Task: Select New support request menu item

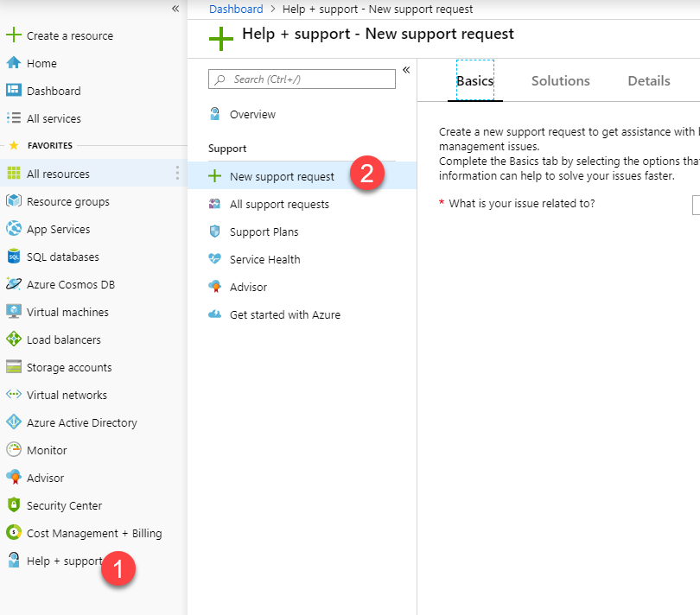Action: click(302, 176)
